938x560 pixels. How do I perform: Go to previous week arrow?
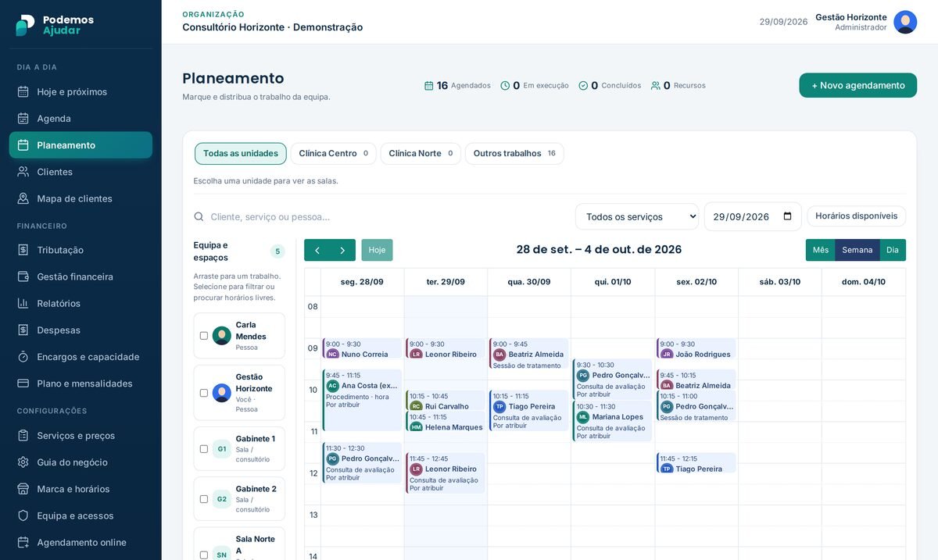[317, 250]
